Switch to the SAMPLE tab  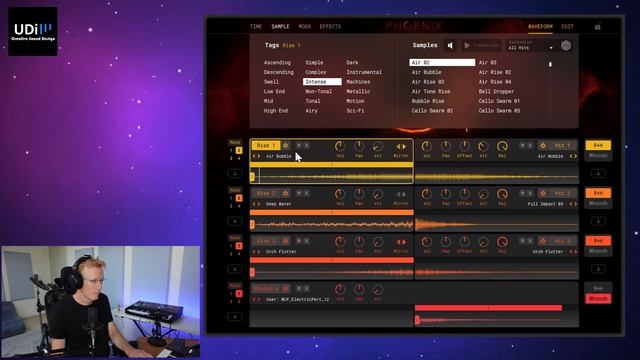tap(280, 27)
